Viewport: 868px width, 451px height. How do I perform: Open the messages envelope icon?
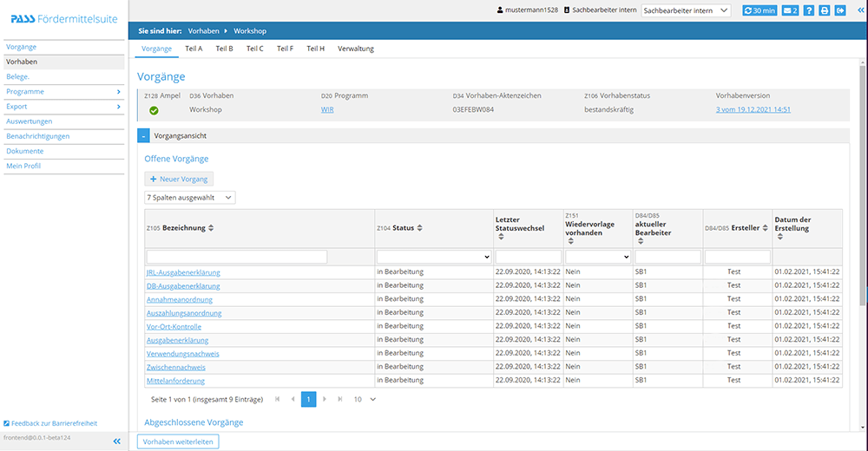[790, 10]
